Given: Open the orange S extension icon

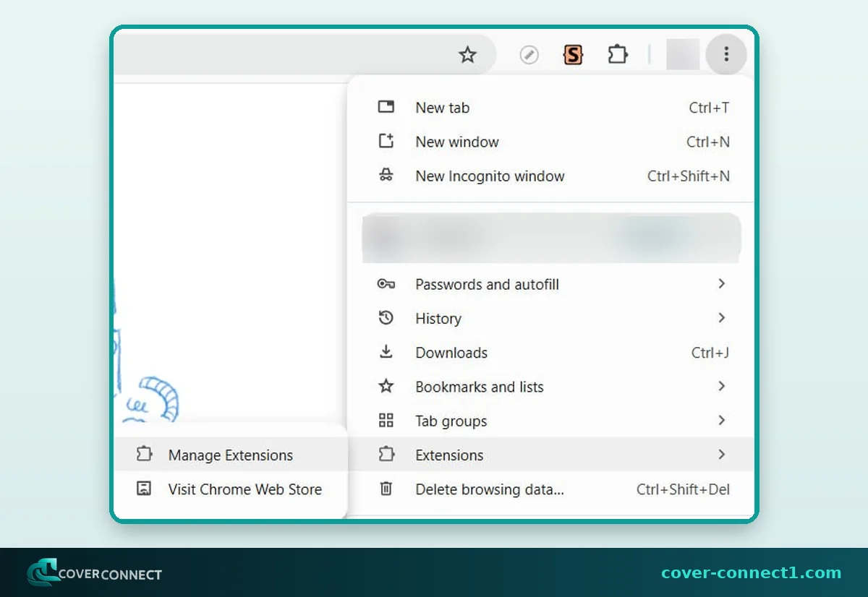Looking at the screenshot, I should [573, 55].
